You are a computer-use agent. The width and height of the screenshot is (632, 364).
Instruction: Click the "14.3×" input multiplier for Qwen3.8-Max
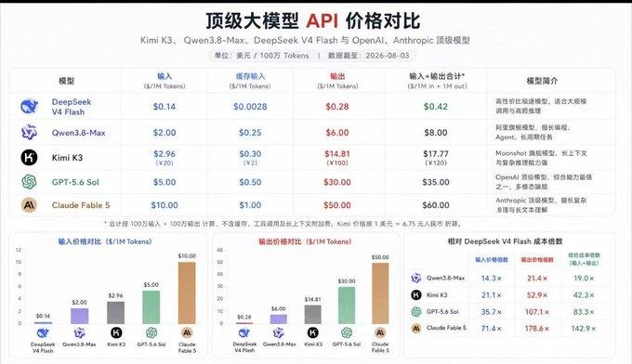coord(492,279)
